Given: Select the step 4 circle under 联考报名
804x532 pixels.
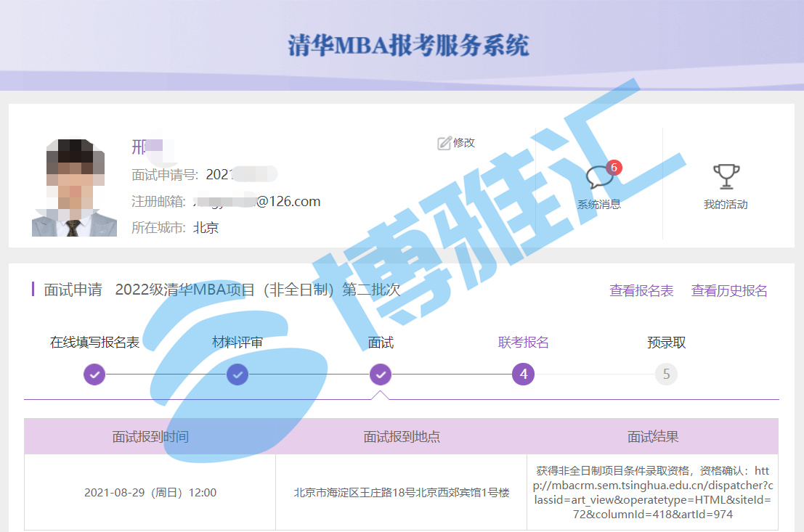Looking at the screenshot, I should click(x=523, y=375).
